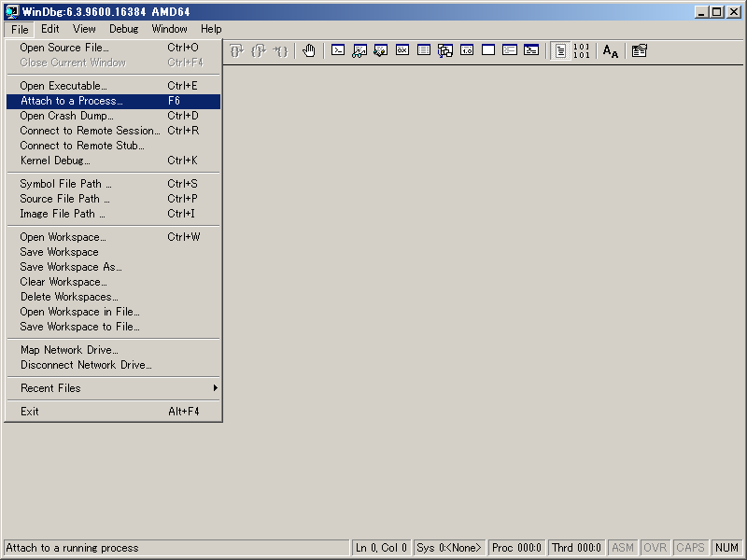Click 'Proc 000:0' status entry

(x=516, y=548)
